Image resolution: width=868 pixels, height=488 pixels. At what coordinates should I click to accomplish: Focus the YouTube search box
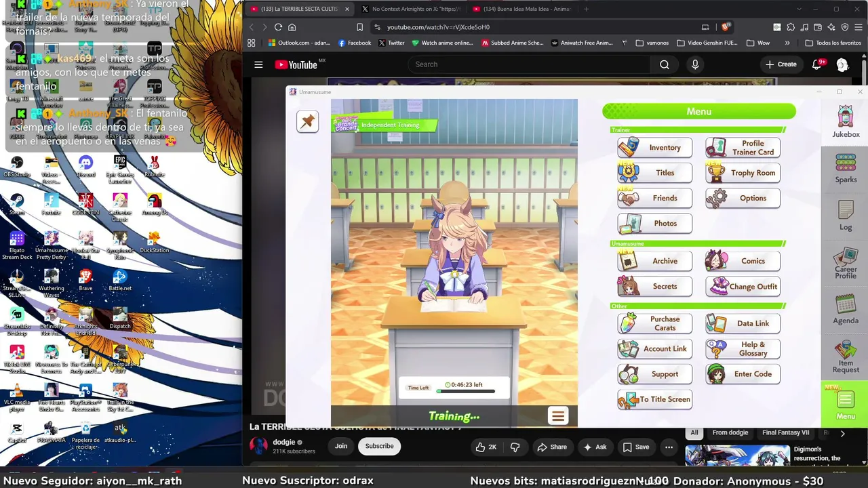point(529,64)
